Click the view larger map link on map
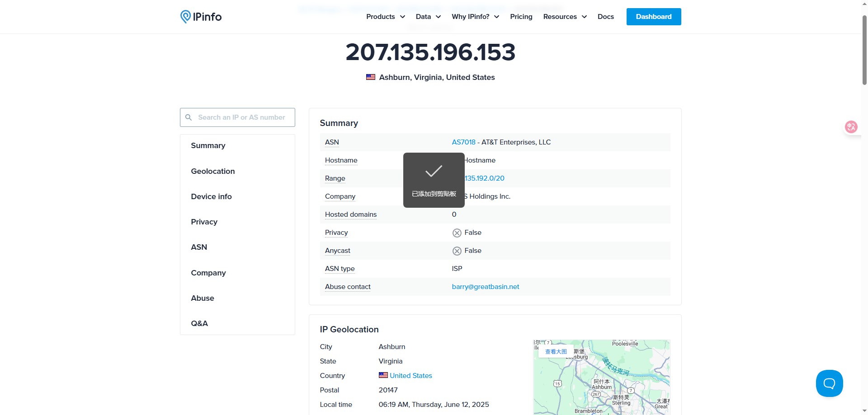This screenshot has height=415, width=868. pos(556,351)
